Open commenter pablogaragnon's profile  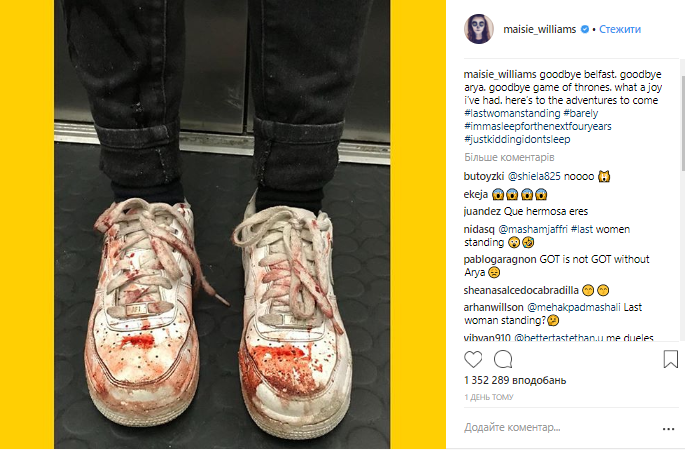(x=500, y=259)
